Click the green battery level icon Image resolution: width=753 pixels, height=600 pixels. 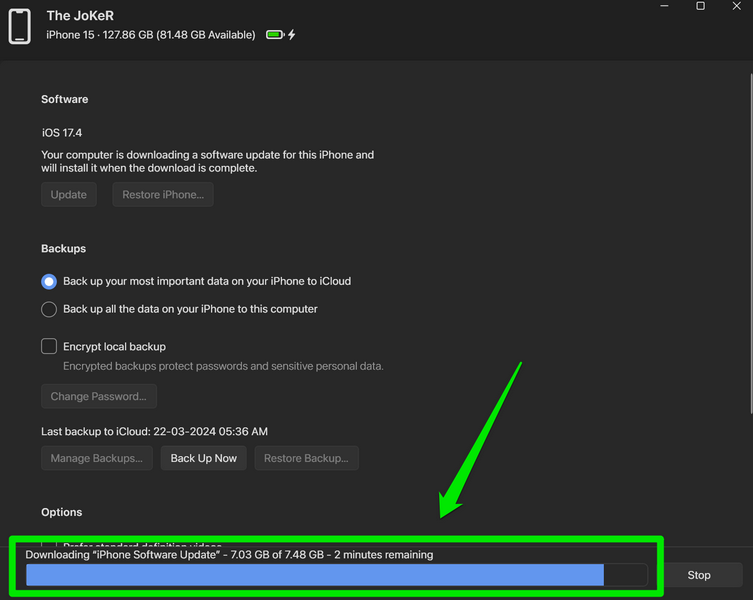tap(274, 35)
